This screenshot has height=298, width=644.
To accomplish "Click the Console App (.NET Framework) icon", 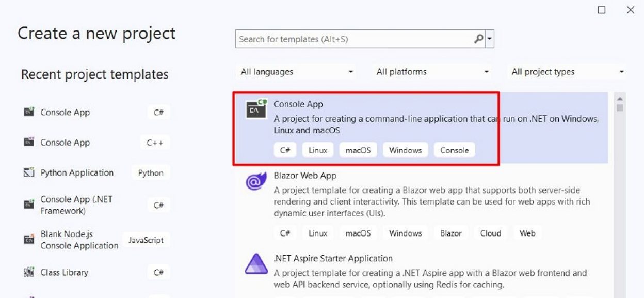I will pyautogui.click(x=29, y=205).
